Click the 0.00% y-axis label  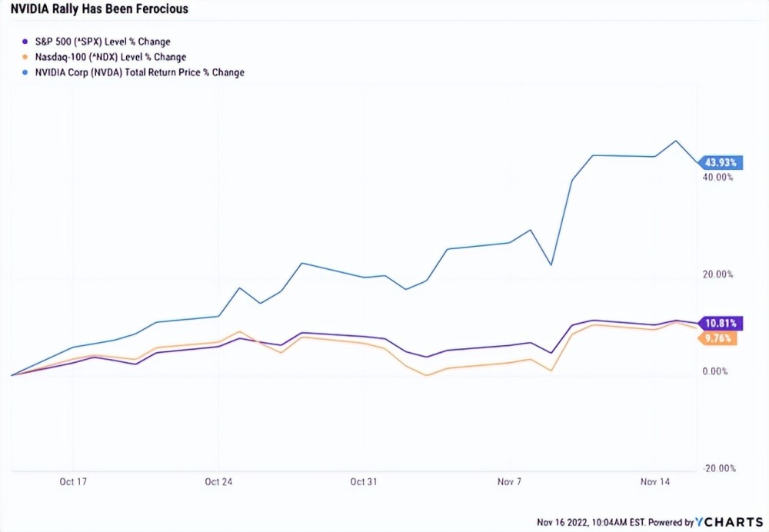pos(718,372)
